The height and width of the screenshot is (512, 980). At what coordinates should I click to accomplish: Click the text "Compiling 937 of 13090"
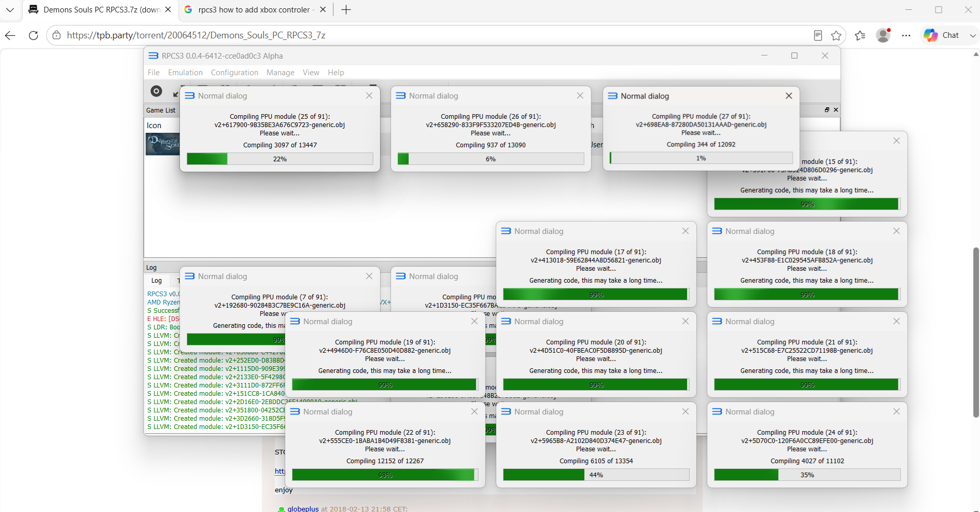491,145
